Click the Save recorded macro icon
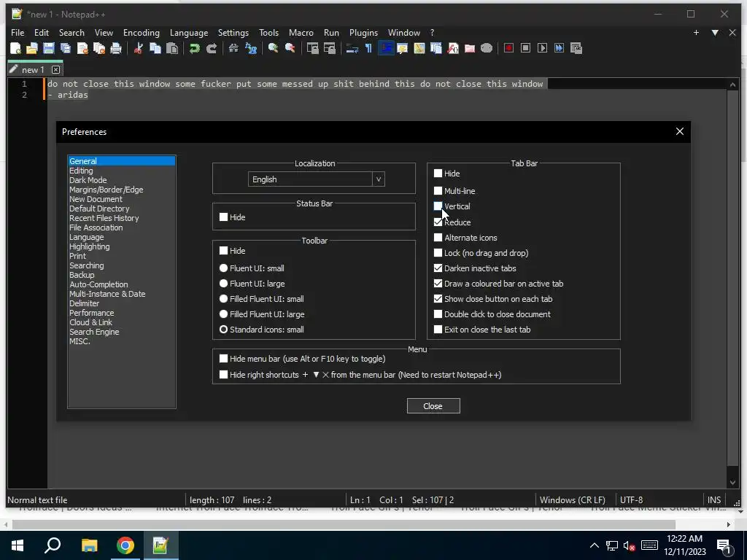747x560 pixels. click(576, 48)
